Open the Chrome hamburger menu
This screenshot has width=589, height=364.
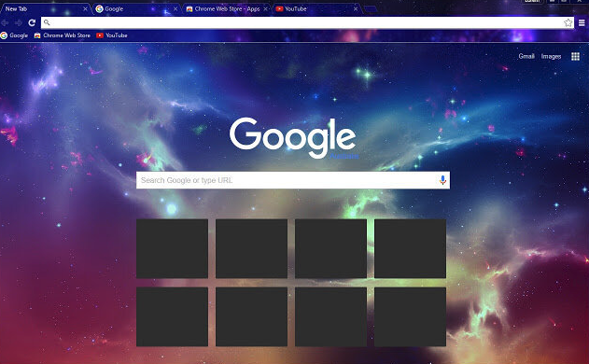click(582, 23)
